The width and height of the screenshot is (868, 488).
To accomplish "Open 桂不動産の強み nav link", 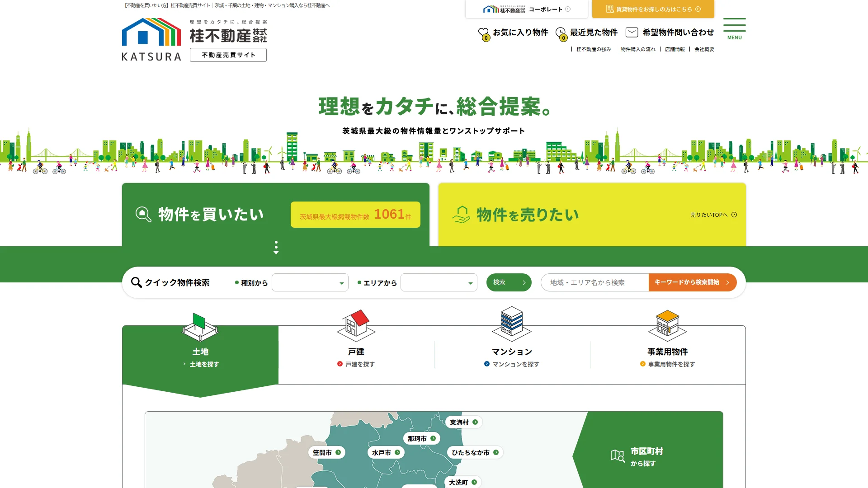I will click(x=594, y=49).
